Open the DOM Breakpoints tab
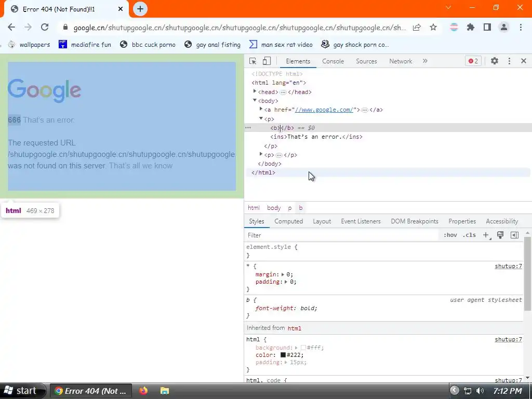Screen dimensions: 532x399 [x=415, y=221]
